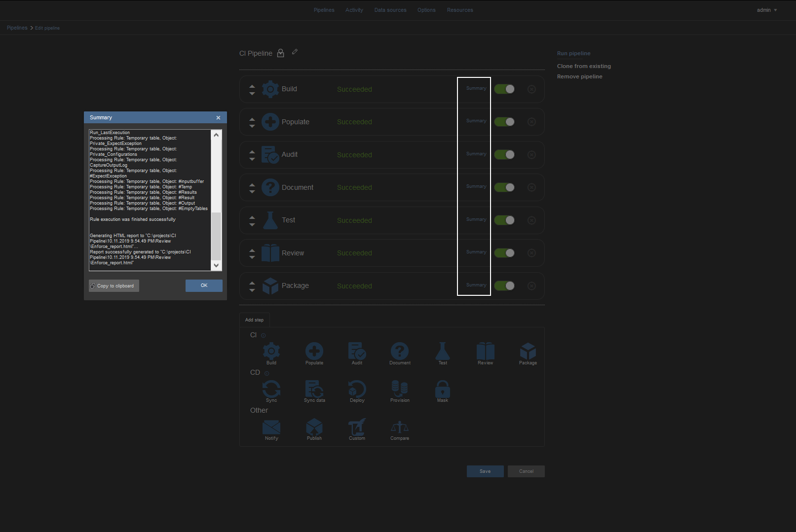Click the pencil icon to rename CI Pipeline
This screenshot has width=796, height=532.
295,52
